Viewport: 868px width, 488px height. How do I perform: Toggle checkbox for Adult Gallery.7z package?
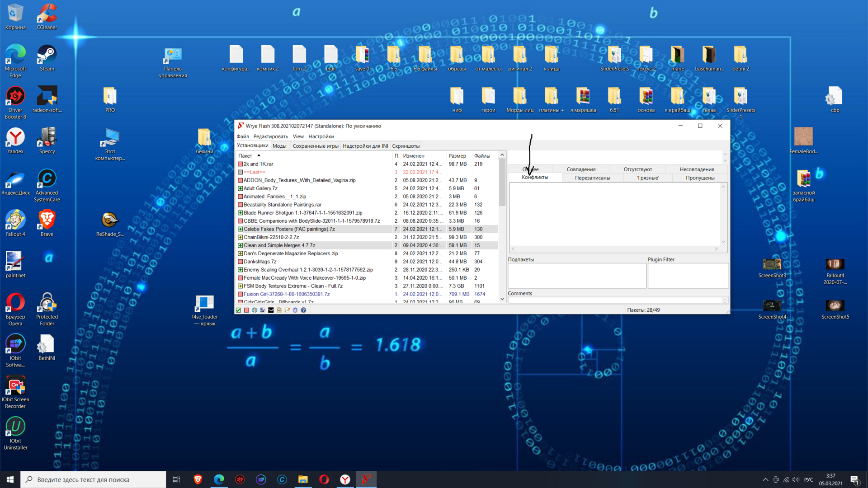pos(241,188)
